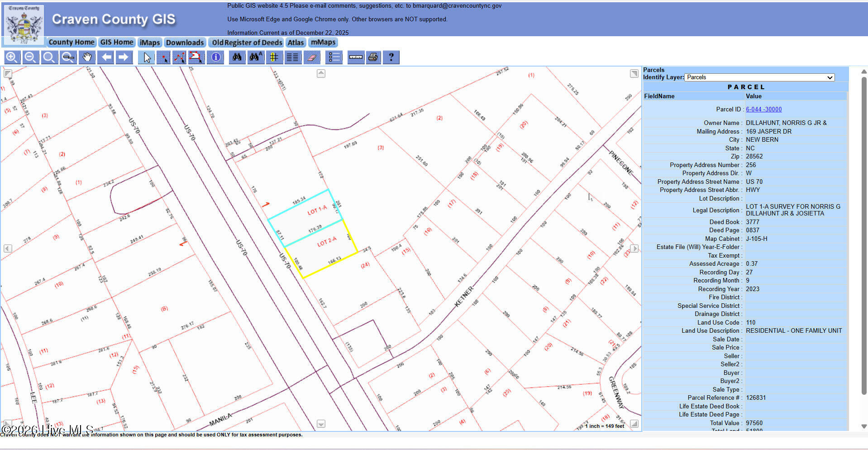Click the Old Register of Deeds button
This screenshot has height=450, width=868.
[x=247, y=43]
